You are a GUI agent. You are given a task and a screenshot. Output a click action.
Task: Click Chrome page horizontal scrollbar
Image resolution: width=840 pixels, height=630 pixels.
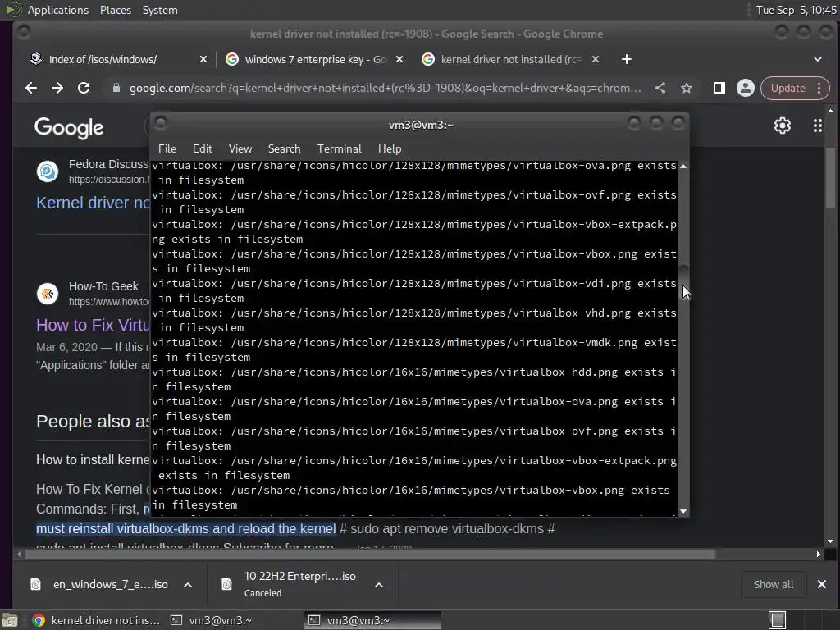point(370,554)
